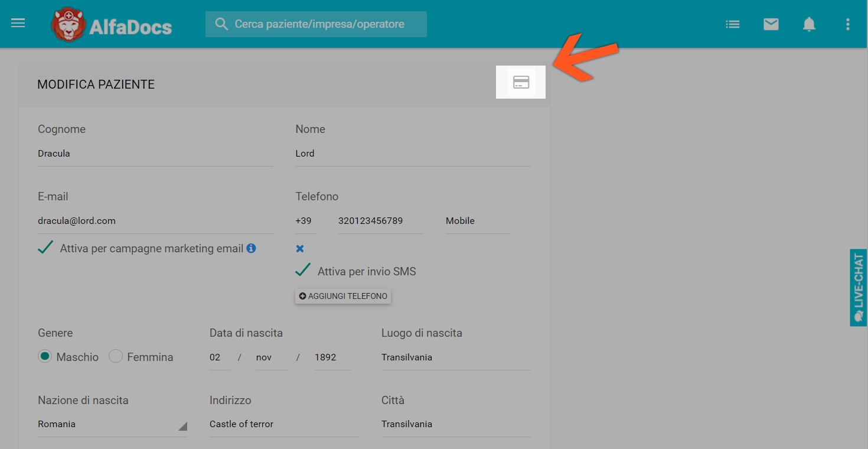Expand the Nazione di nascita dropdown
868x449 pixels.
(x=112, y=424)
